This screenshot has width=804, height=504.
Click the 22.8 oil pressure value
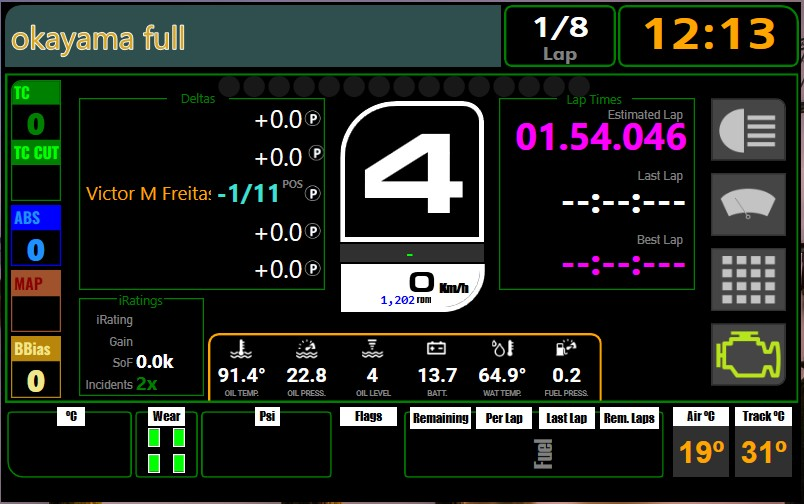tap(306, 375)
